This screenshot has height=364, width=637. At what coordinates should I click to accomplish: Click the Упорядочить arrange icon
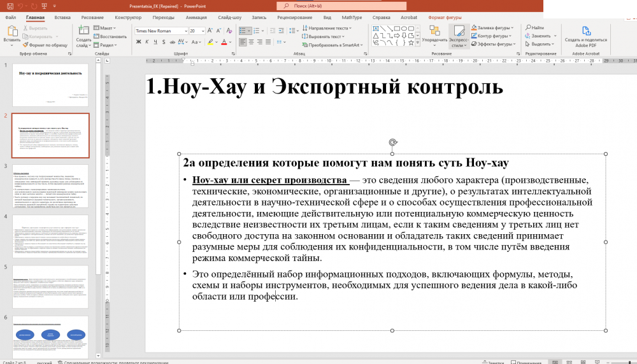click(434, 31)
